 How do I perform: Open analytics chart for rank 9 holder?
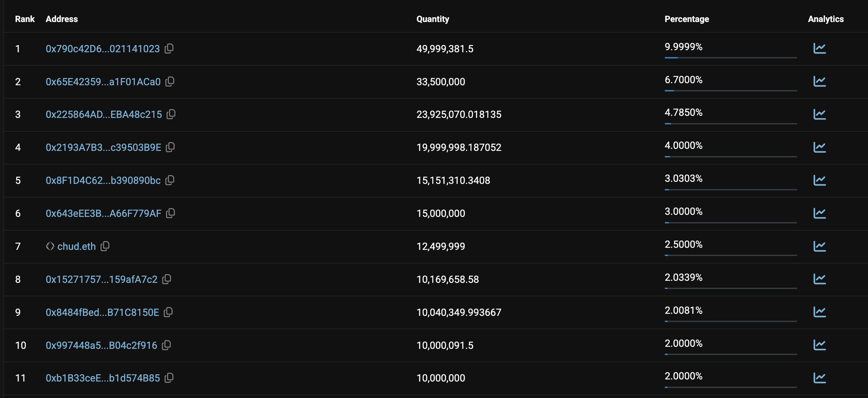click(820, 312)
